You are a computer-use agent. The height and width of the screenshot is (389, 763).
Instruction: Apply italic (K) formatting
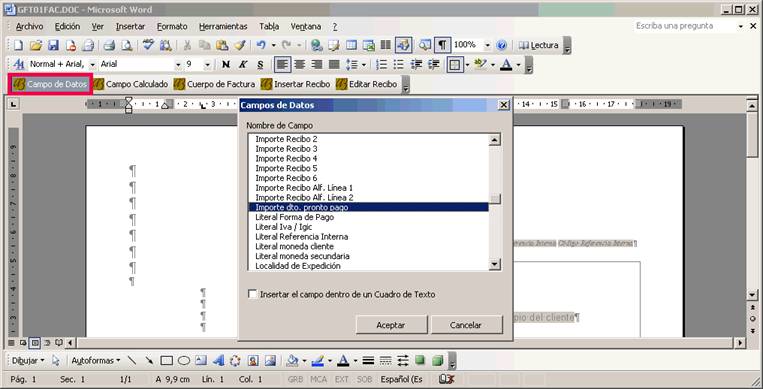[x=243, y=64]
